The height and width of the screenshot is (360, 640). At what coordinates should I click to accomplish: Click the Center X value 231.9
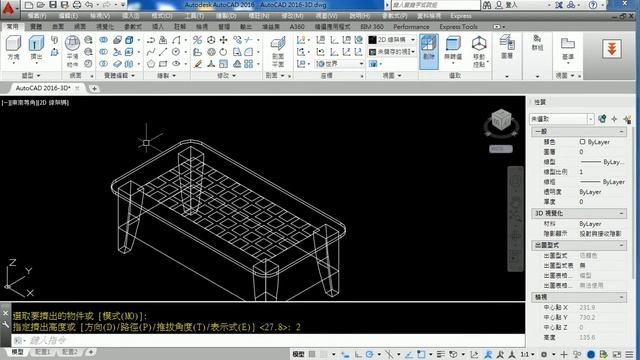coord(587,307)
